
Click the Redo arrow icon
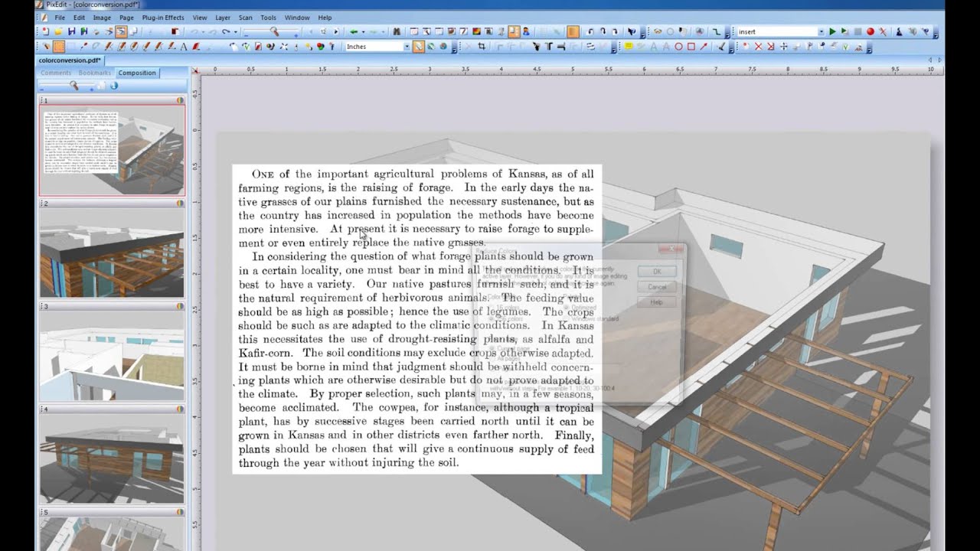[225, 31]
